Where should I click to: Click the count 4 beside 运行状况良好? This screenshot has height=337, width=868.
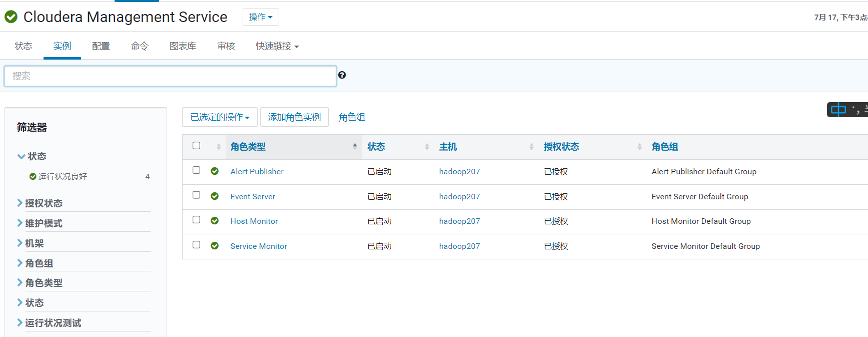(148, 176)
